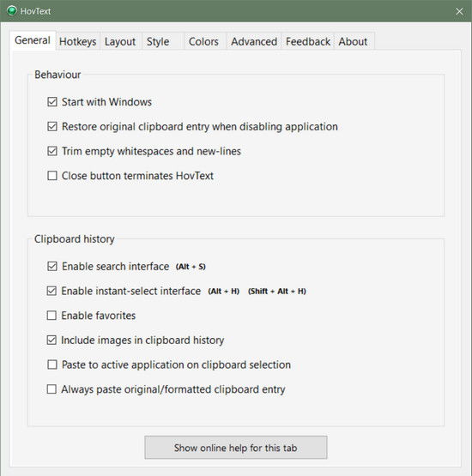The width and height of the screenshot is (472, 476).
Task: Go to the Colors tab
Action: [x=203, y=41]
